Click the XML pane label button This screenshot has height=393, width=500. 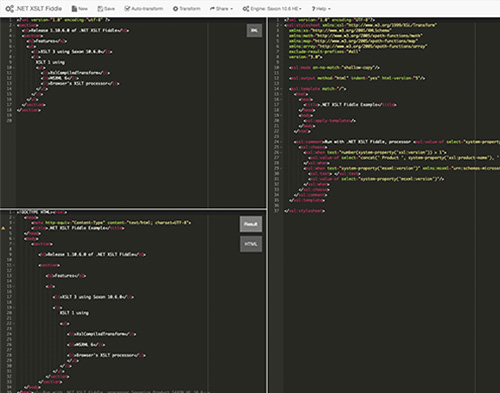(x=254, y=30)
